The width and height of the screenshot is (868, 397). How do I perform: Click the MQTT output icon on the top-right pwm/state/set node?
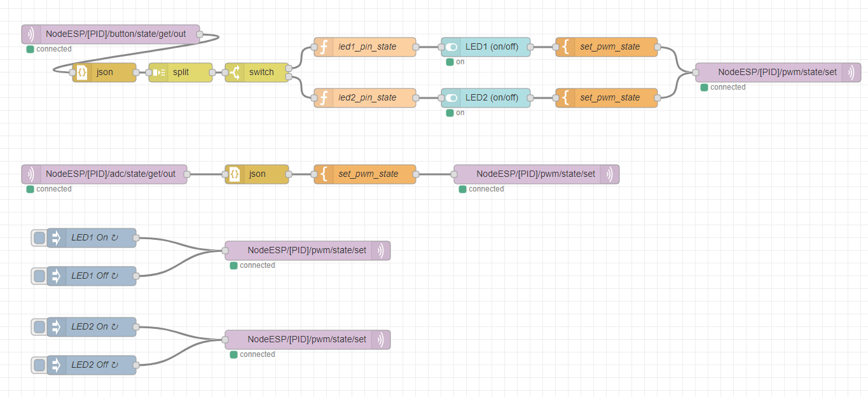(x=851, y=73)
